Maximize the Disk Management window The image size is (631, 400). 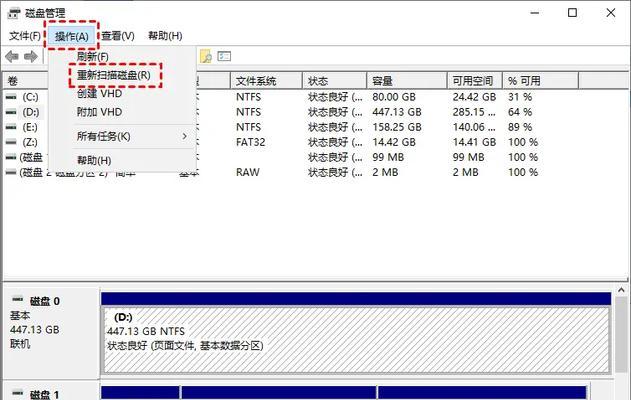pyautogui.click(x=572, y=13)
